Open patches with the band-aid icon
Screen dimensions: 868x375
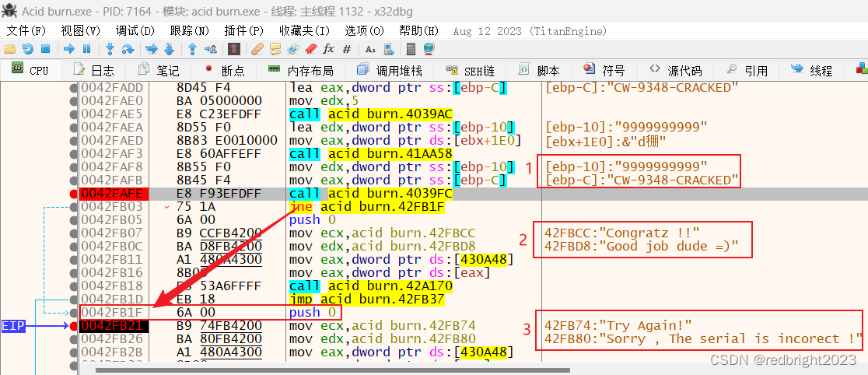pos(257,49)
